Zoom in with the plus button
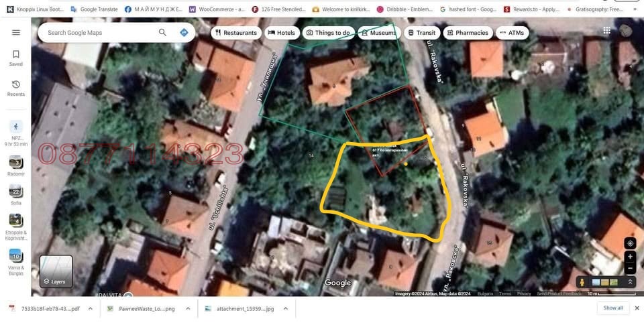Viewport: 644px width, 327px height. click(629, 257)
